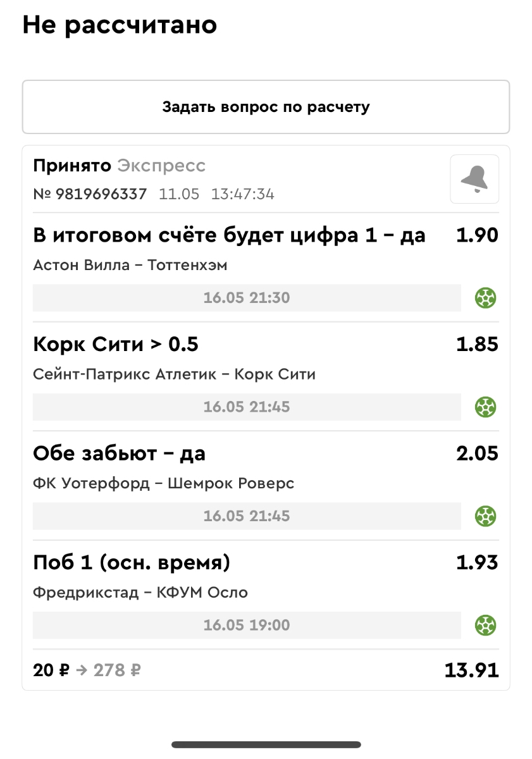Tap the Астон Вилла – Тоттенхэм match name
Image resolution: width=532 pixels, height=759 pixels.
[130, 265]
